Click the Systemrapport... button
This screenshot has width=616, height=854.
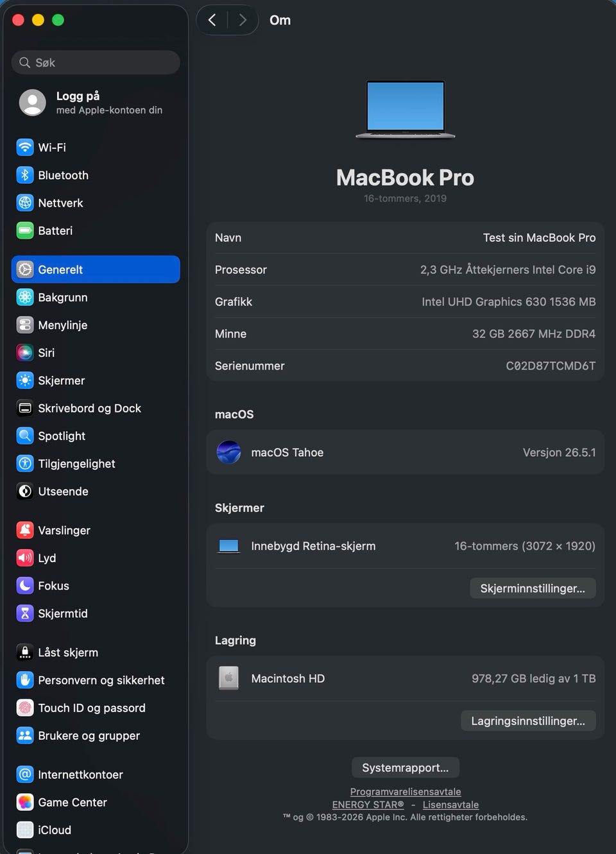[406, 767]
